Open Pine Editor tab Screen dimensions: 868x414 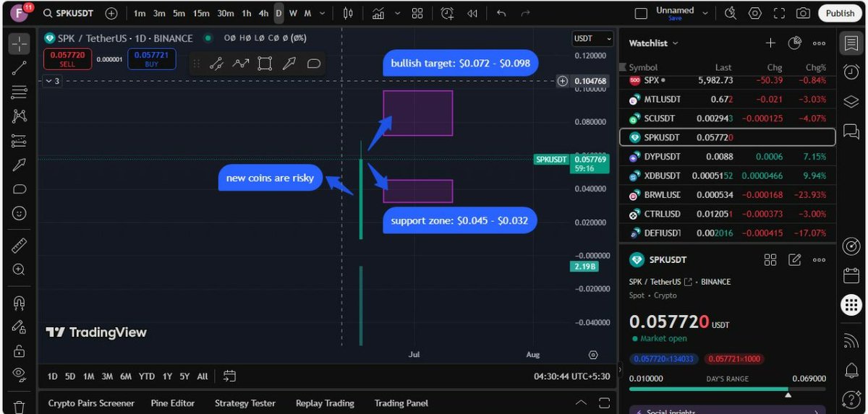[173, 403]
